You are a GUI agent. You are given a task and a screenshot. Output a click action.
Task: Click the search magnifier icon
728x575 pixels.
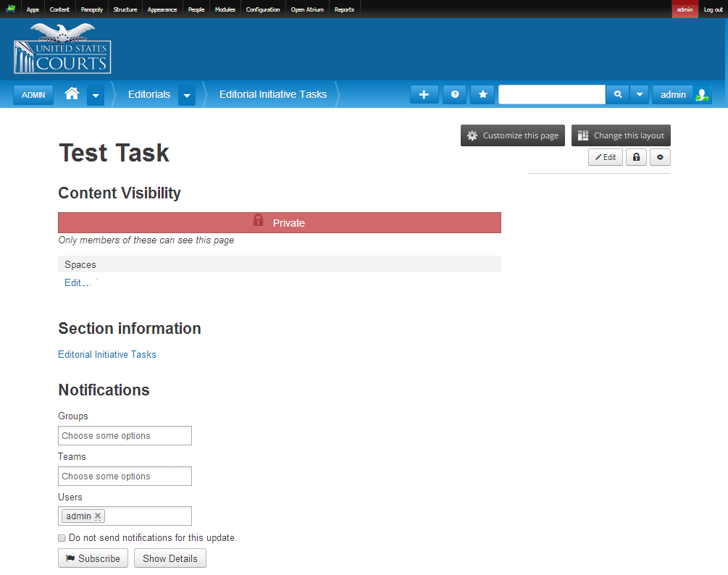pyautogui.click(x=618, y=94)
